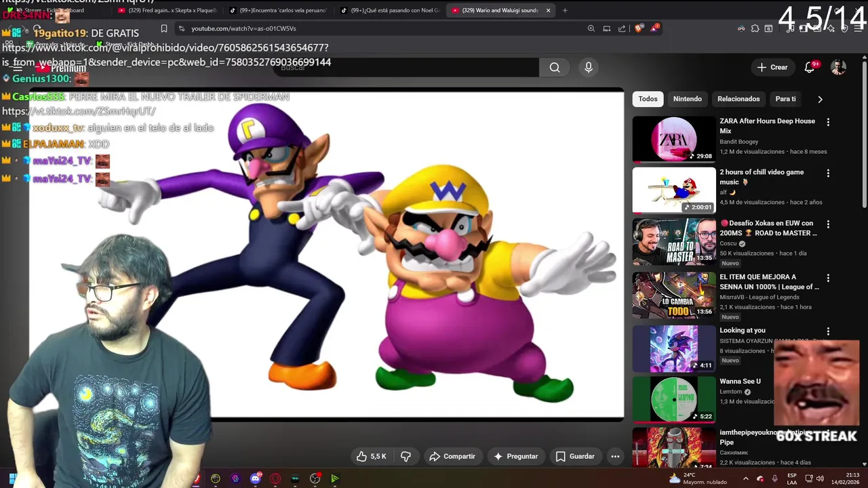Image resolution: width=868 pixels, height=488 pixels.
Task: Click Coscu channel name
Action: [x=728, y=243]
